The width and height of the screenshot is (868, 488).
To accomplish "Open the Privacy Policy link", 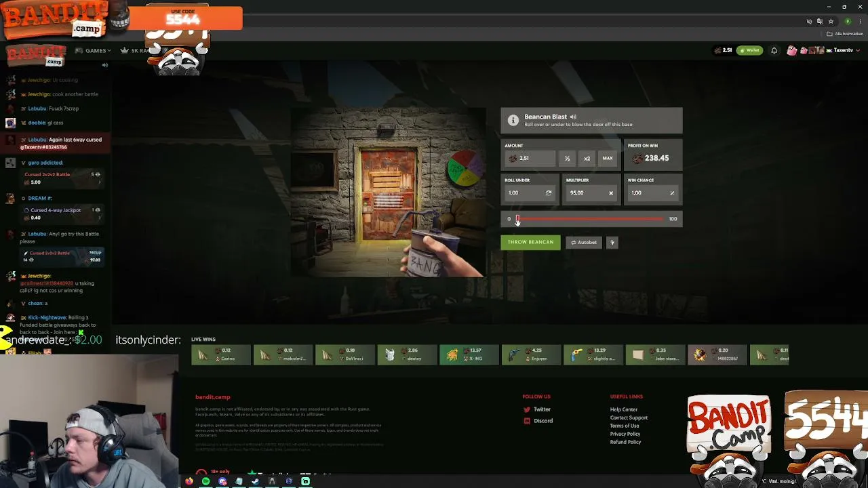I will (x=625, y=434).
